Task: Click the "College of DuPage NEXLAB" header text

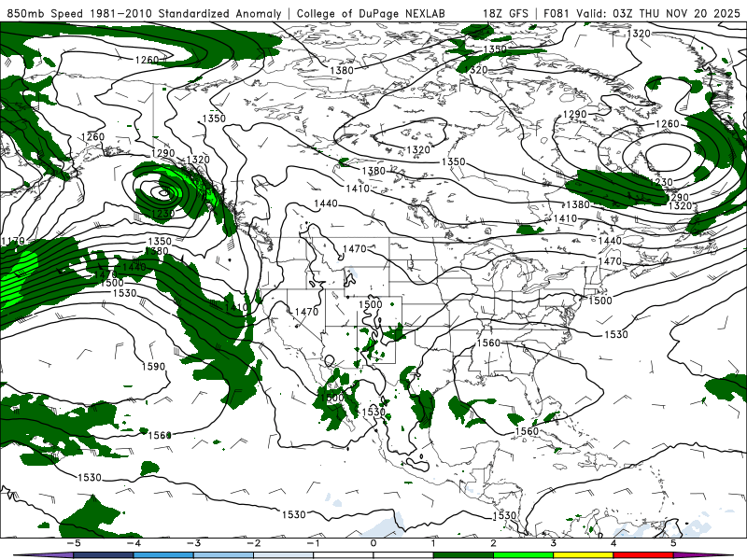Action: coord(371,13)
